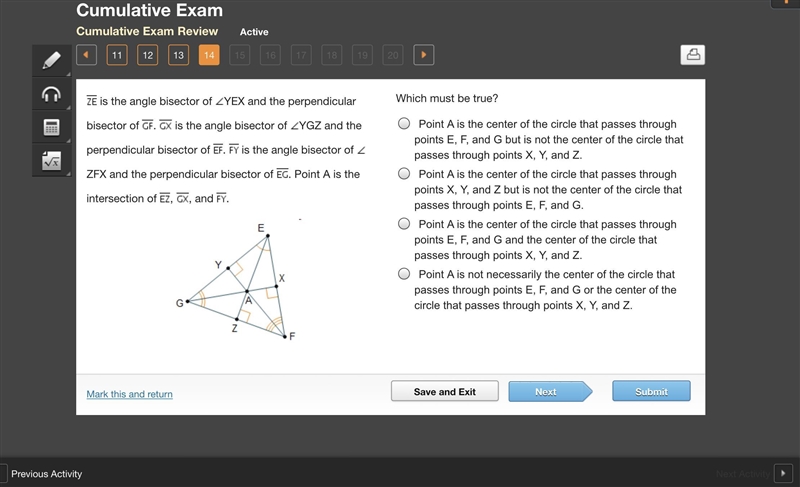The width and height of the screenshot is (800, 487).
Task: Jump to question 13
Action: coord(178,55)
